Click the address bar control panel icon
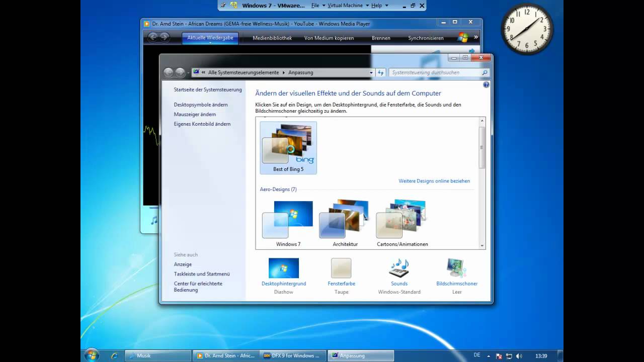This screenshot has height=362, width=644. point(196,72)
